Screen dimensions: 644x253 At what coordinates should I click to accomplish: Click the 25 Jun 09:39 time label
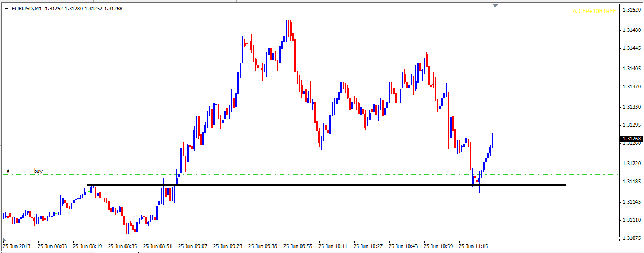coord(265,246)
